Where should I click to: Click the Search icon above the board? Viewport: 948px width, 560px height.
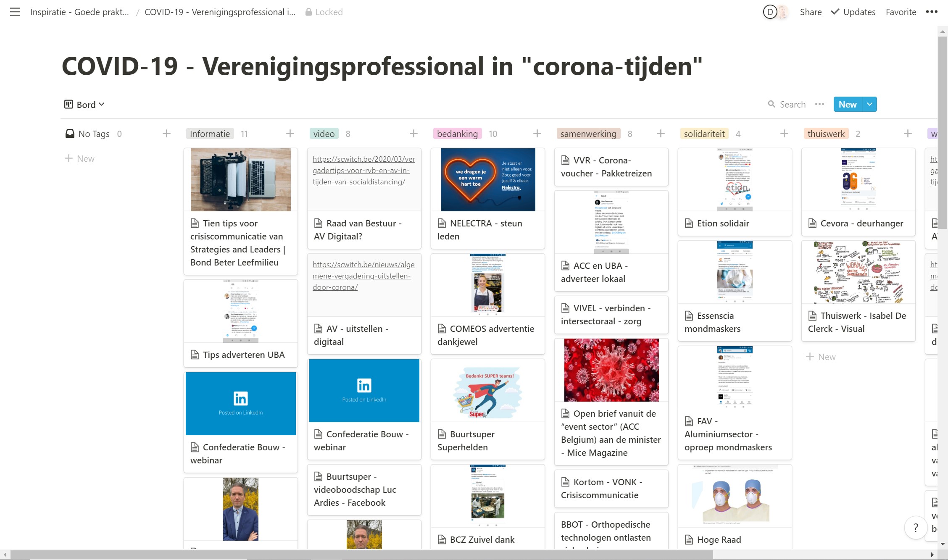pos(772,104)
